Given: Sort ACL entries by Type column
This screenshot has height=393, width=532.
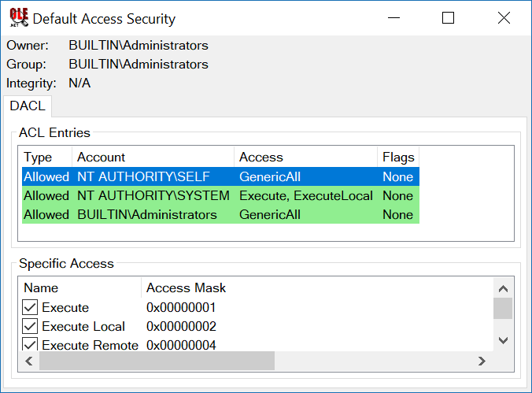Looking at the screenshot, I should click(x=46, y=157).
